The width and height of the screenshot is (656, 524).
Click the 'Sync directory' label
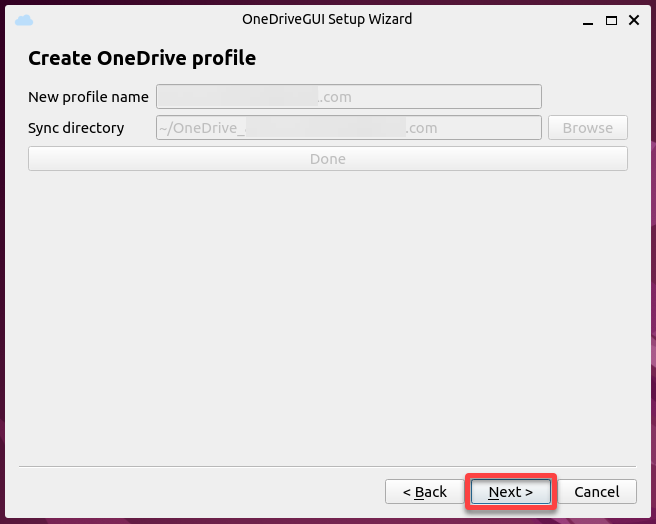(76, 128)
